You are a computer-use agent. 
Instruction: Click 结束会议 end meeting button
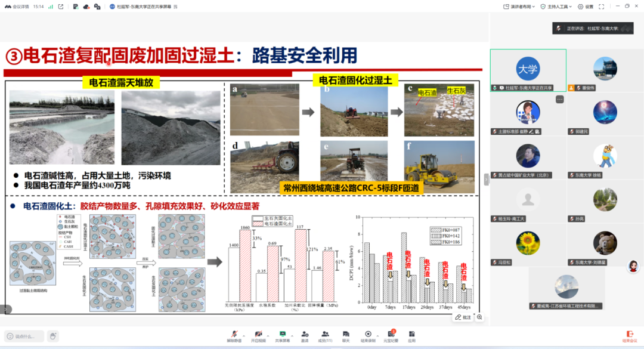click(x=630, y=336)
